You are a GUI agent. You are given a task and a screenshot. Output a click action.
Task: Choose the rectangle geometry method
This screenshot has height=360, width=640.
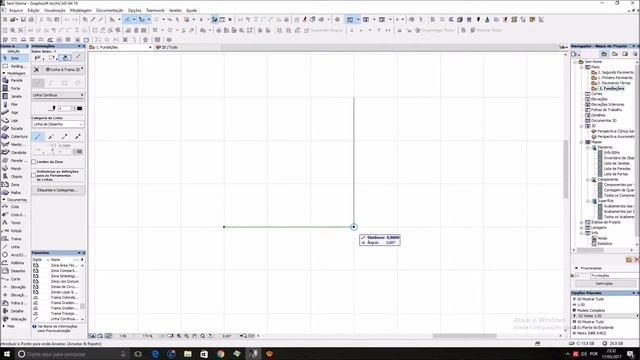point(64,83)
